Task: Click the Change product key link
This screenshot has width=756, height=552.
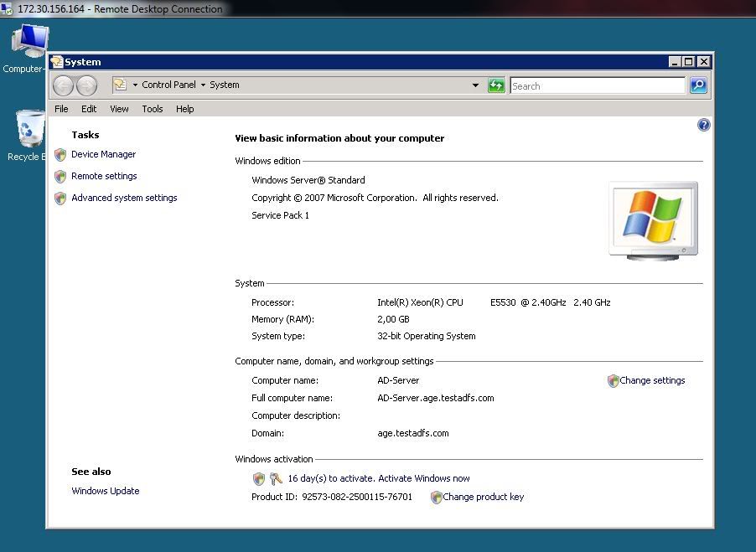Action: tap(484, 497)
